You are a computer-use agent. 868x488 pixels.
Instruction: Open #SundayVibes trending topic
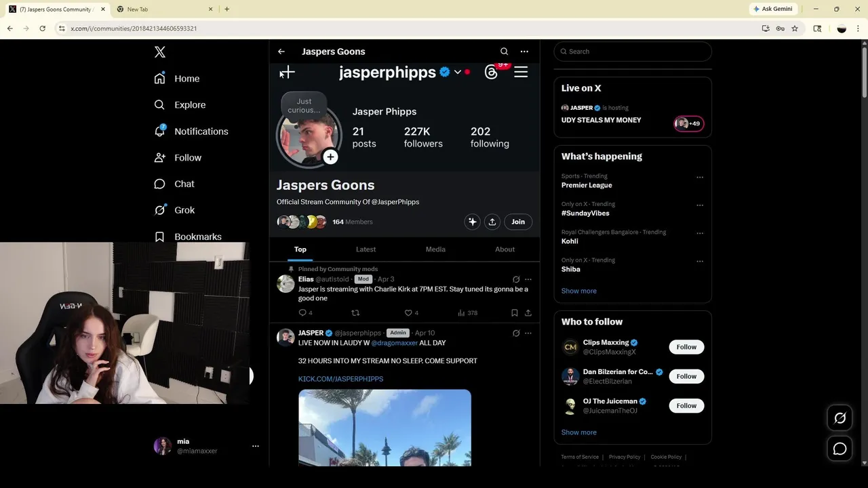[x=585, y=213]
